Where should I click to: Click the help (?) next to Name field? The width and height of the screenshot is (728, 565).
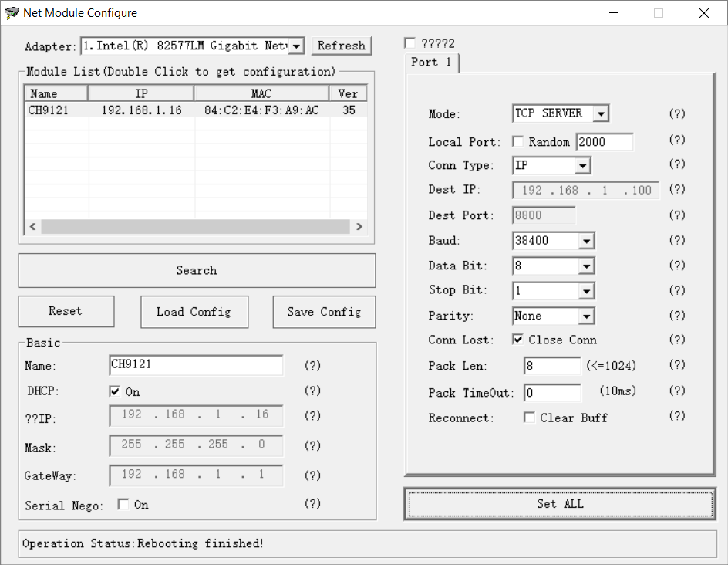pos(312,366)
